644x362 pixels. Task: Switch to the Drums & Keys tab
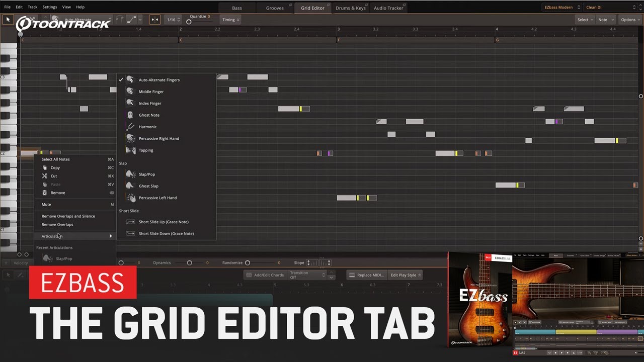(x=350, y=8)
